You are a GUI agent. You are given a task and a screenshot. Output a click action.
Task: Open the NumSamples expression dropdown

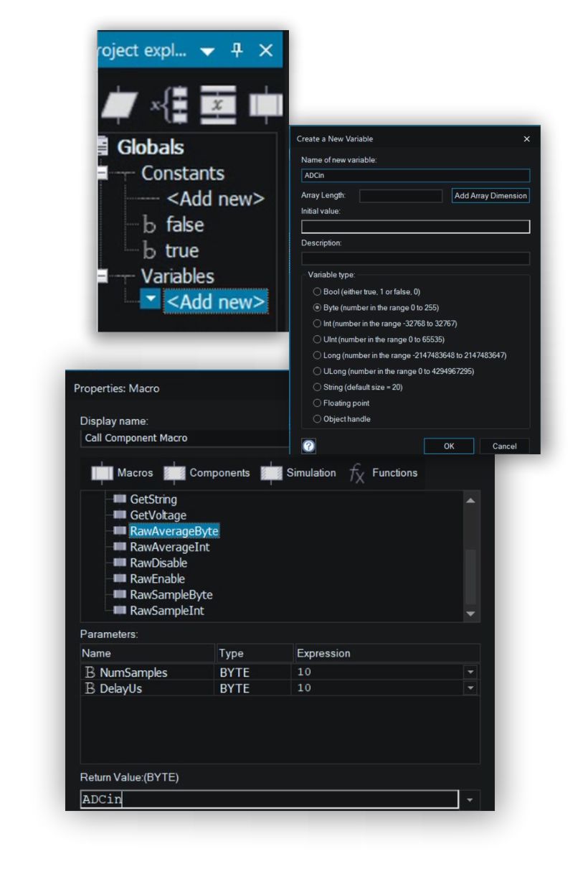470,672
